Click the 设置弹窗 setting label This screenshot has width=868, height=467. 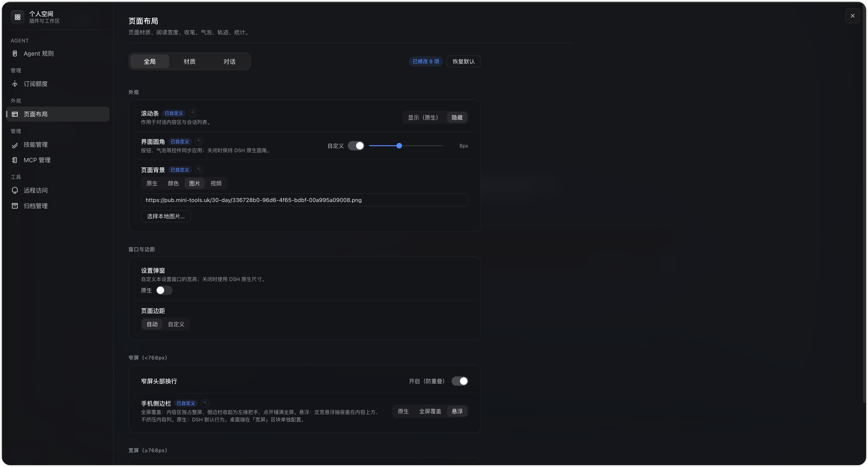click(153, 270)
